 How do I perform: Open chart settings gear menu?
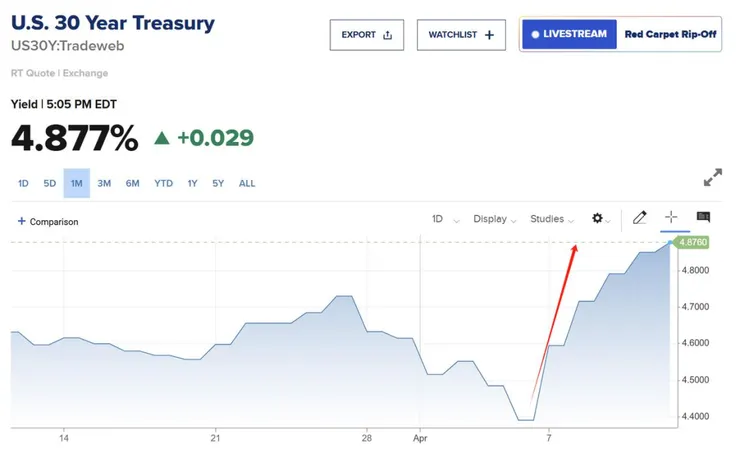point(598,219)
